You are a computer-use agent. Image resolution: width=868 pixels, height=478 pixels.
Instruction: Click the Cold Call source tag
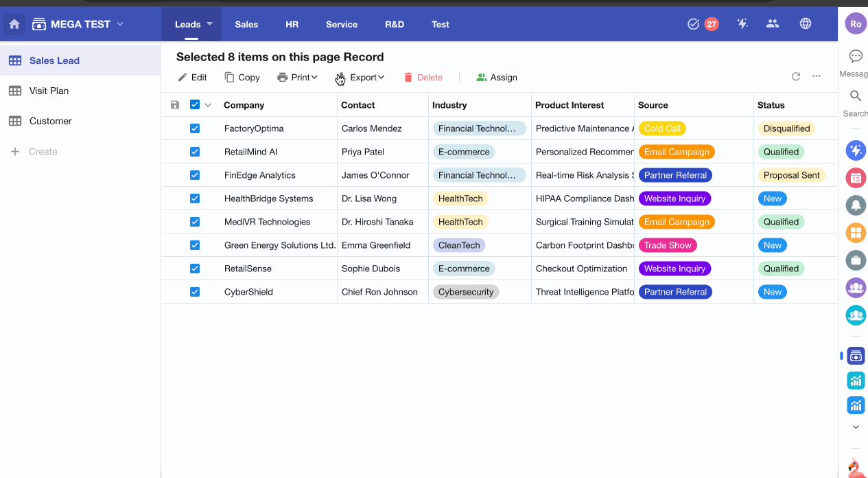662,128
